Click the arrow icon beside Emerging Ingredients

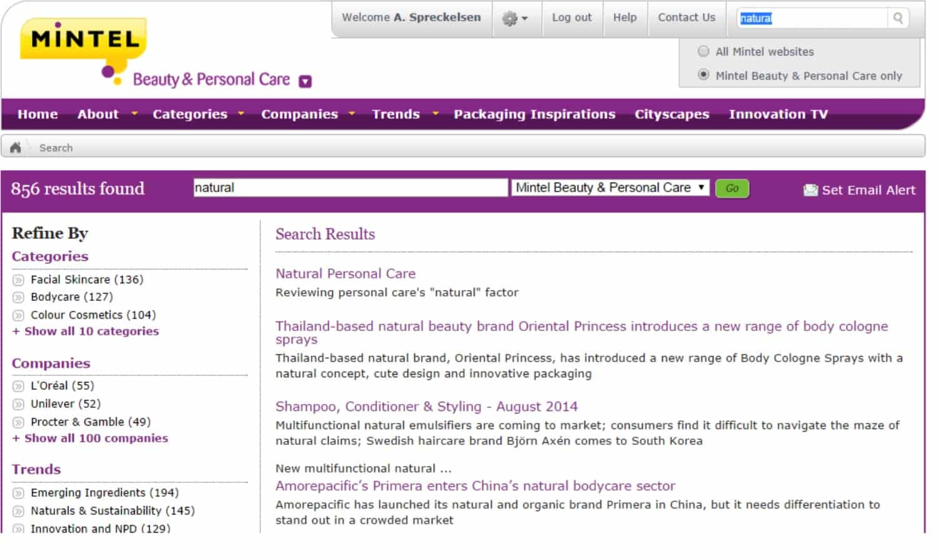click(19, 494)
